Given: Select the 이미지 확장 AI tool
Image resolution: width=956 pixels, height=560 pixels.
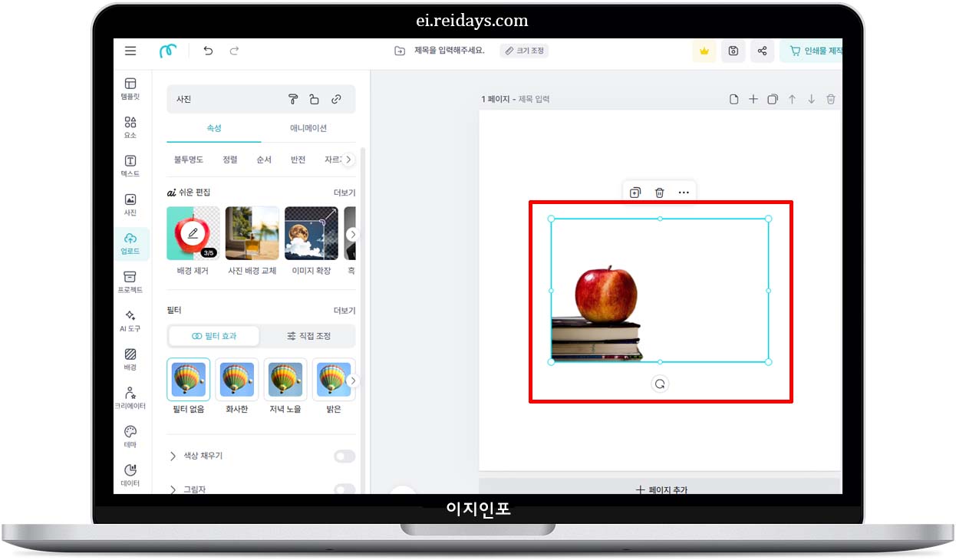Looking at the screenshot, I should (x=311, y=234).
